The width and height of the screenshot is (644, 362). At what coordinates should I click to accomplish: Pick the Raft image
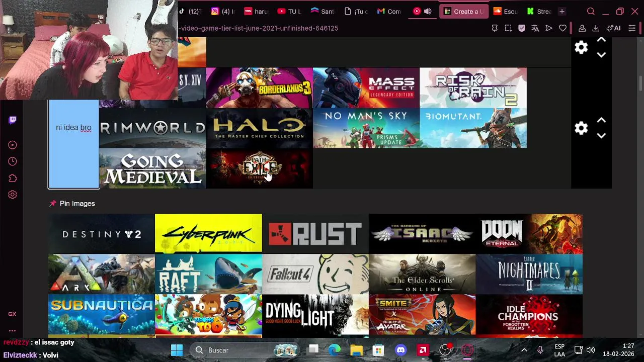click(x=208, y=274)
